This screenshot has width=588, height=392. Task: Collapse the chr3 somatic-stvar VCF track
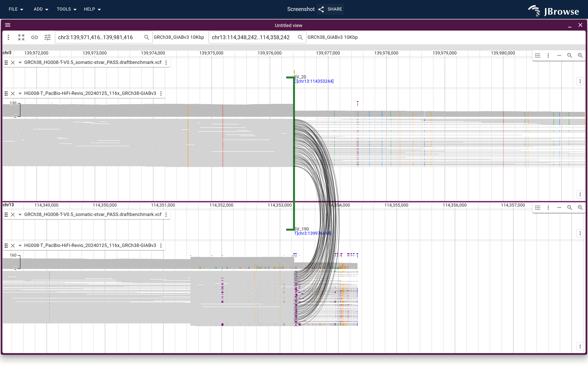(20, 63)
